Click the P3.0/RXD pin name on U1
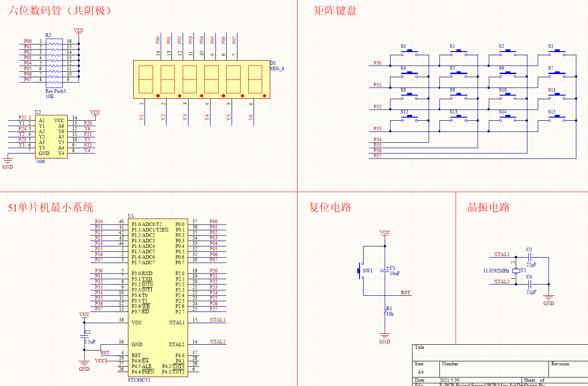Viewport: 588px width, 386px height. click(x=142, y=273)
